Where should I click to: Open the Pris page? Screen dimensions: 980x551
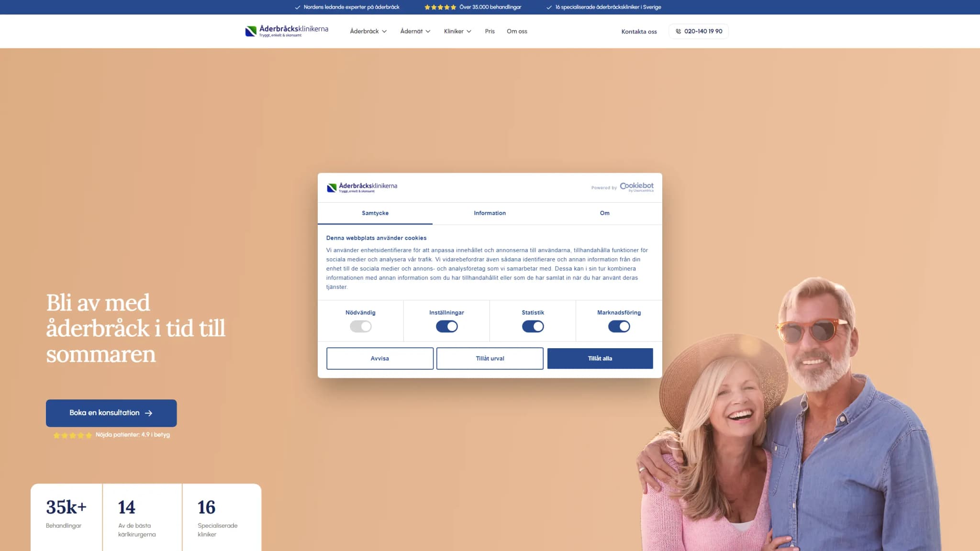[490, 32]
